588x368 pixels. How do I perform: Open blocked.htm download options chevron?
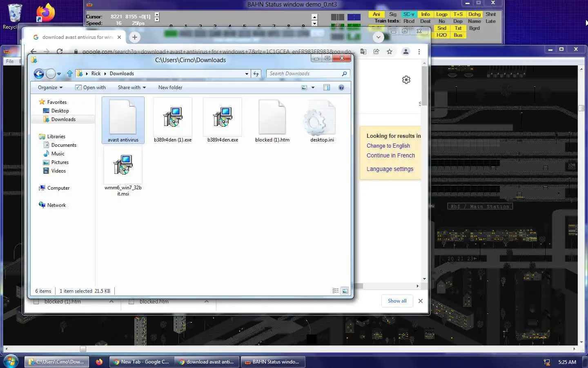tap(207, 301)
